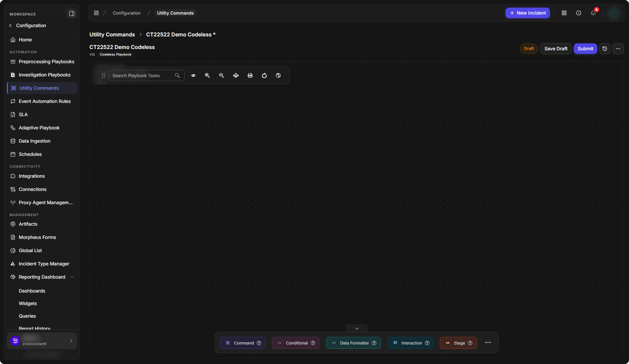The height and width of the screenshot is (364, 629).
Task: Open the playbook version history
Action: point(605,49)
